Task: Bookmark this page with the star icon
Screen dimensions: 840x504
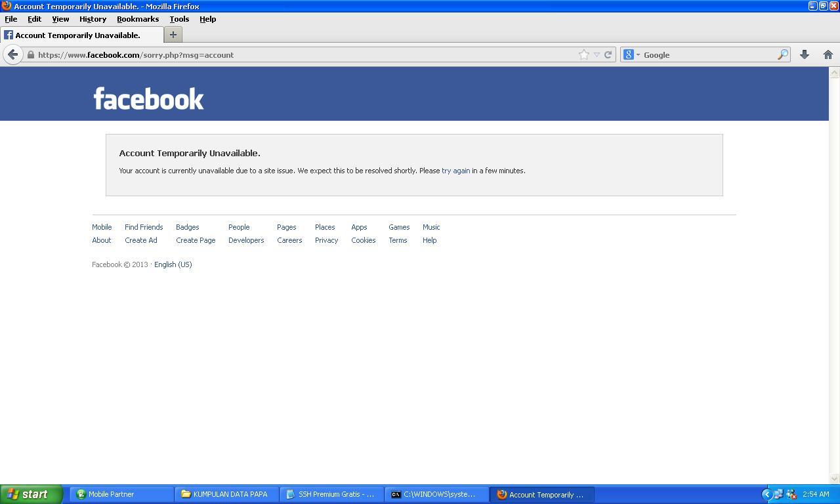Action: tap(584, 55)
